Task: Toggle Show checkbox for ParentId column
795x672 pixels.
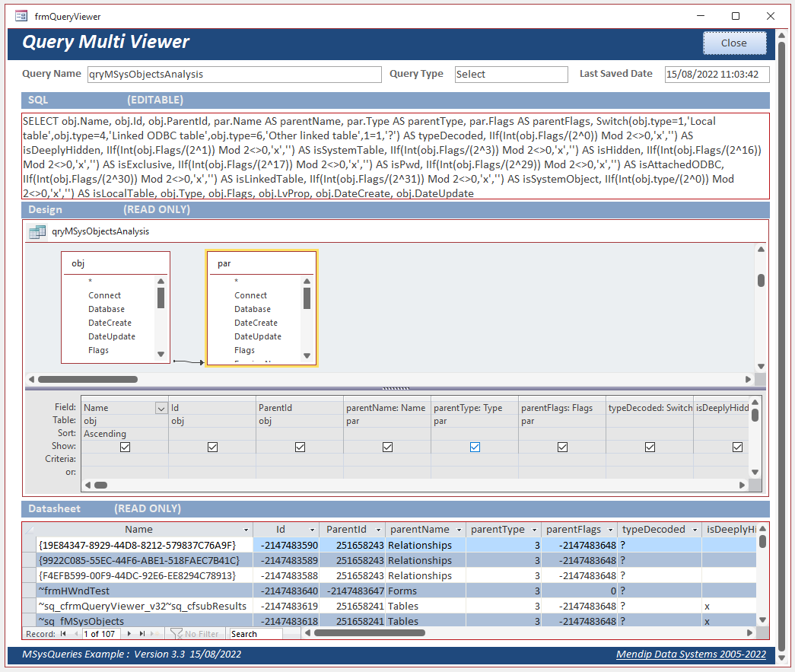Action: [301, 447]
